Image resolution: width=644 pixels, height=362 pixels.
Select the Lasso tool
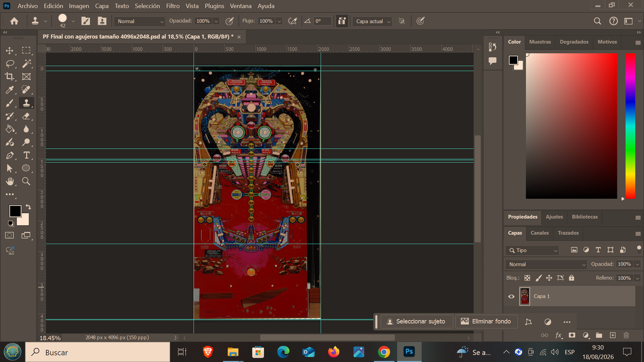pos(10,64)
